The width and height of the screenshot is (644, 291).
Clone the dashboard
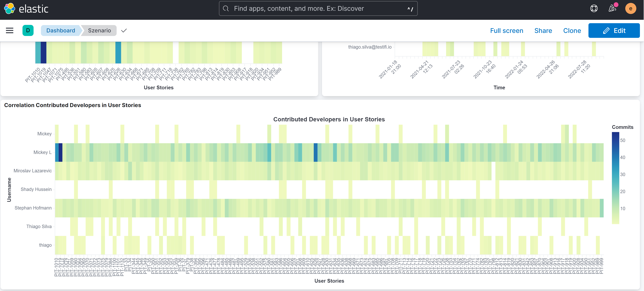[x=572, y=31]
